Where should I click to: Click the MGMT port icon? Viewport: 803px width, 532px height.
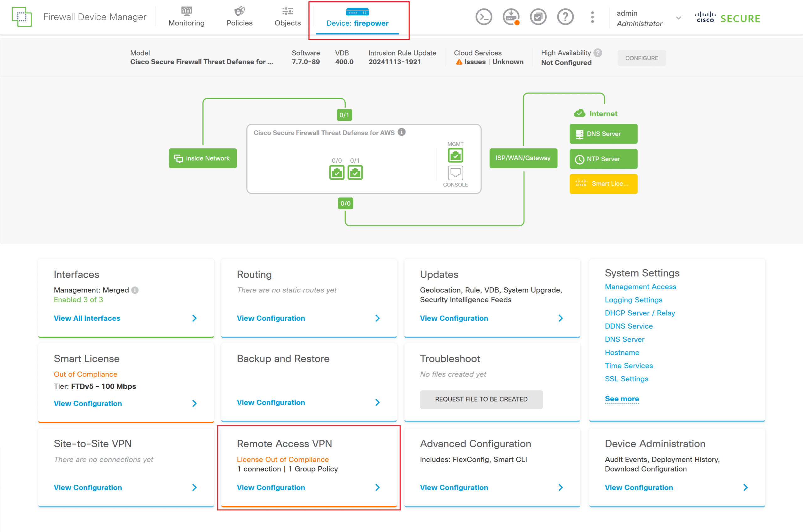[455, 156]
